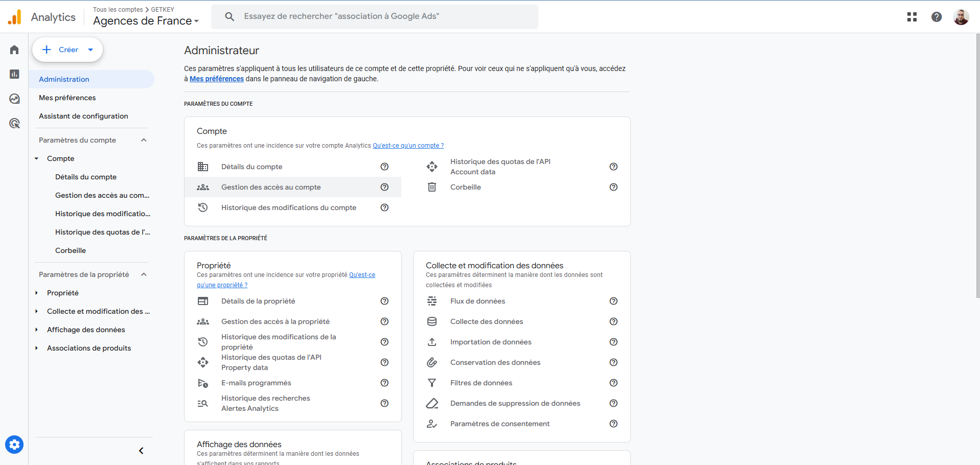Select the Reports icon in sidebar
Image resolution: width=980 pixels, height=465 pixels.
pos(14,74)
